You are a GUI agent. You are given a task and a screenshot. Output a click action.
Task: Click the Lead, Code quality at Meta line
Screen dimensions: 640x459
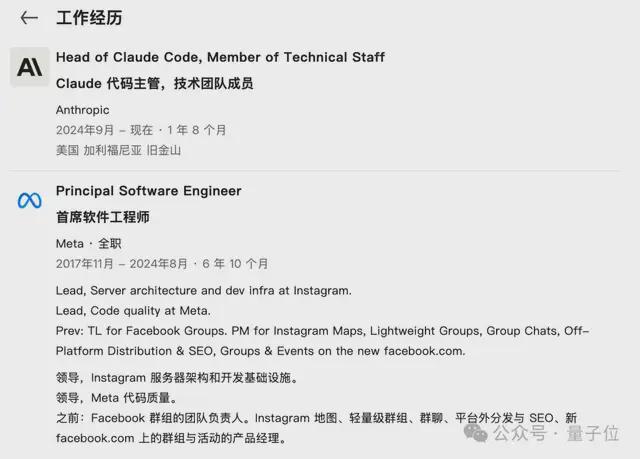133,311
